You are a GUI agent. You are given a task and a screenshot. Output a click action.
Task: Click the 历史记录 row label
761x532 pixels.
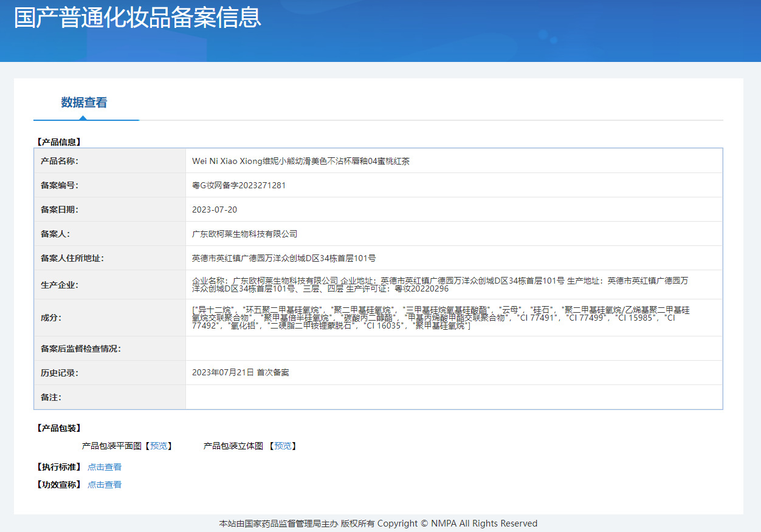(x=60, y=373)
